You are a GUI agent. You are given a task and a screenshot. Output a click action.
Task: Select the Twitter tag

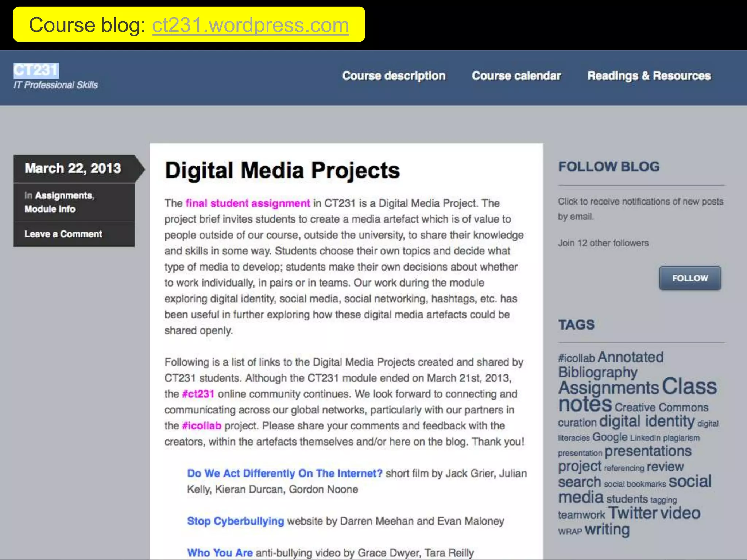tap(632, 513)
